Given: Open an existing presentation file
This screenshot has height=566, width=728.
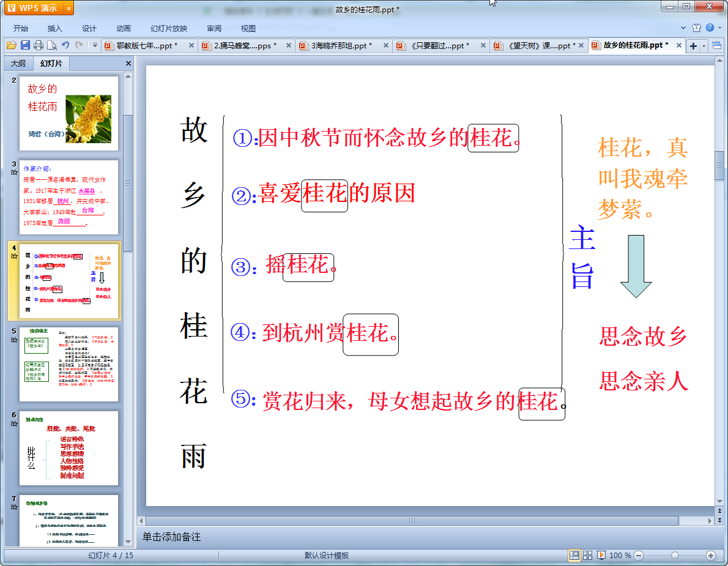Looking at the screenshot, I should pos(12,45).
